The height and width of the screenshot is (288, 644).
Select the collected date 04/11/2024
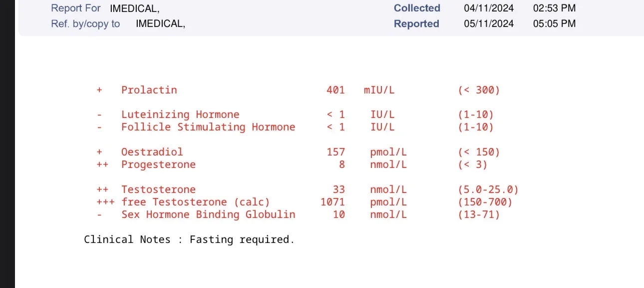[x=488, y=8]
